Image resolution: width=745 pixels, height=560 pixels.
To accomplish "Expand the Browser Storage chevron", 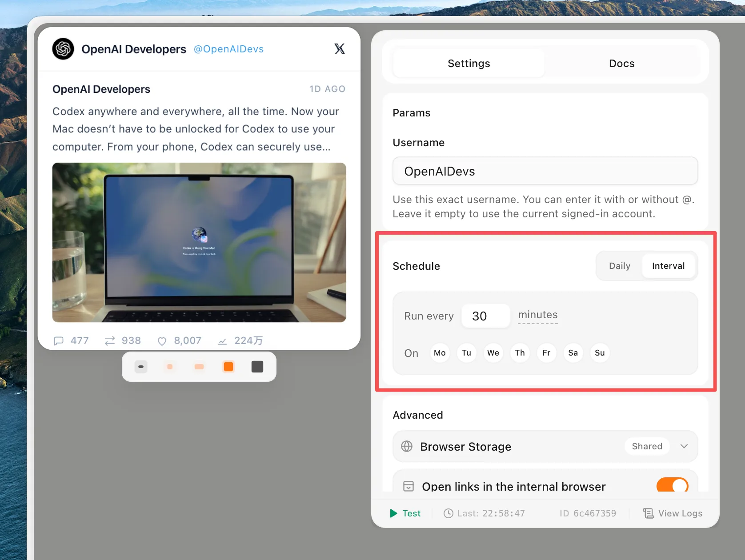I will pos(684,446).
